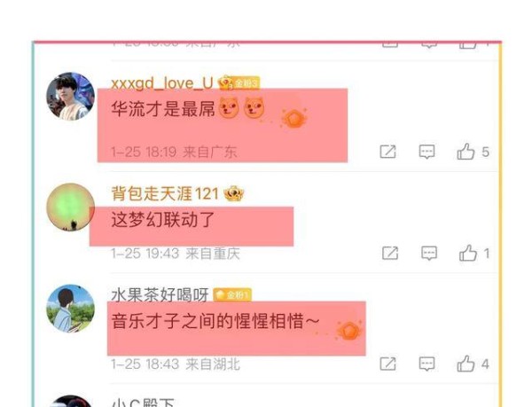
Task: Open 水果茶好喝呀's avatar picture
Action: coord(71,309)
